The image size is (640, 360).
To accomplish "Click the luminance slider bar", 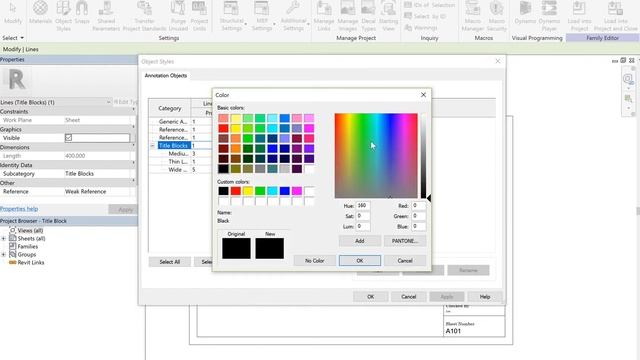I will click(x=423, y=156).
